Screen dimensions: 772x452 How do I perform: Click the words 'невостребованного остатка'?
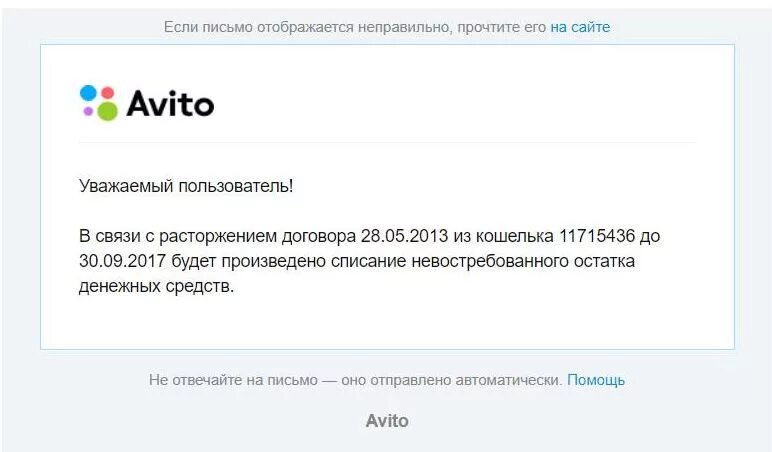(x=523, y=261)
